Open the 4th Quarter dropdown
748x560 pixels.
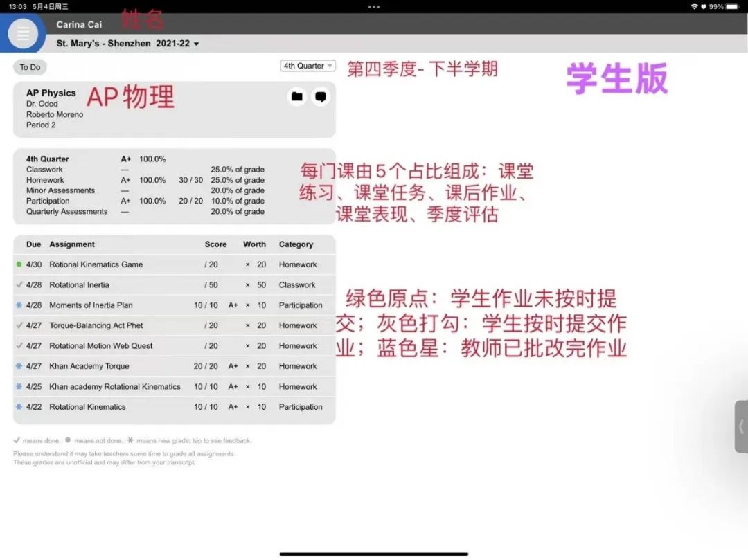[x=308, y=66]
